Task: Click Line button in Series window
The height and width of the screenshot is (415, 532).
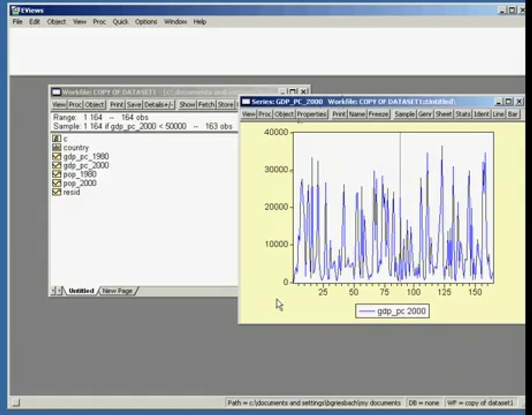Action: (499, 114)
